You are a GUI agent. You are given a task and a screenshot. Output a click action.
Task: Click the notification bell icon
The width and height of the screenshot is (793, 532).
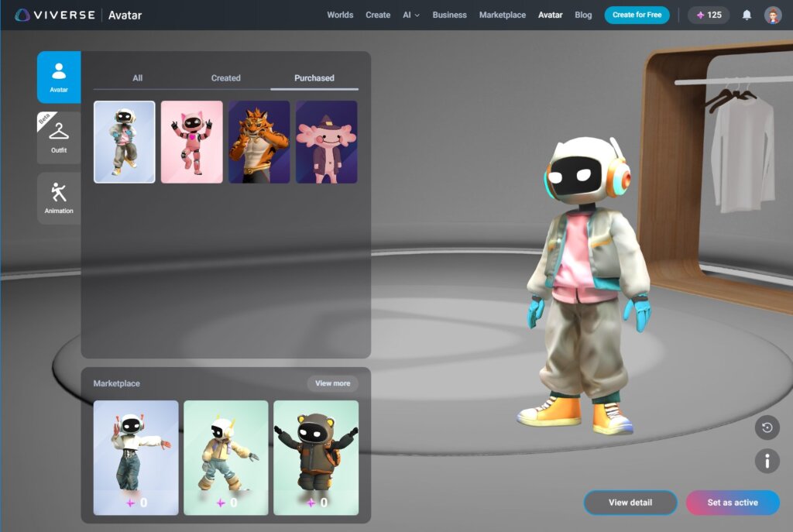[745, 15]
